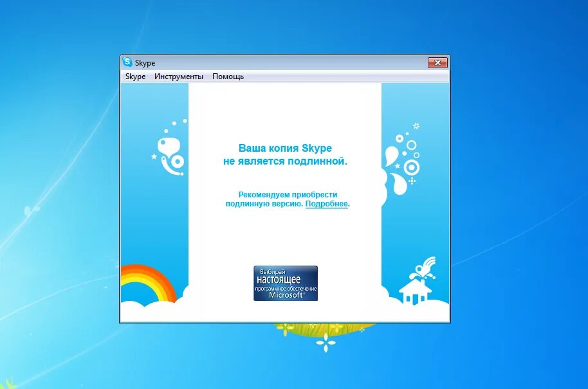Close the Skype window

tap(437, 62)
